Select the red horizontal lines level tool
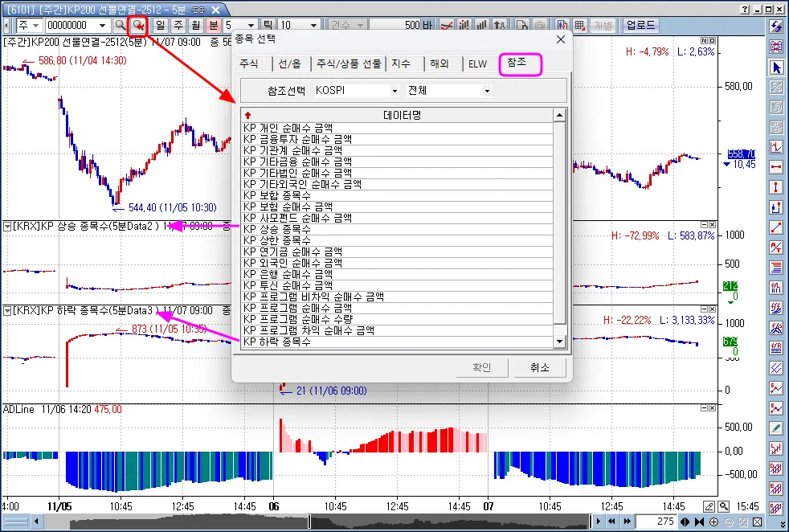This screenshot has height=532, width=789. 776,268
